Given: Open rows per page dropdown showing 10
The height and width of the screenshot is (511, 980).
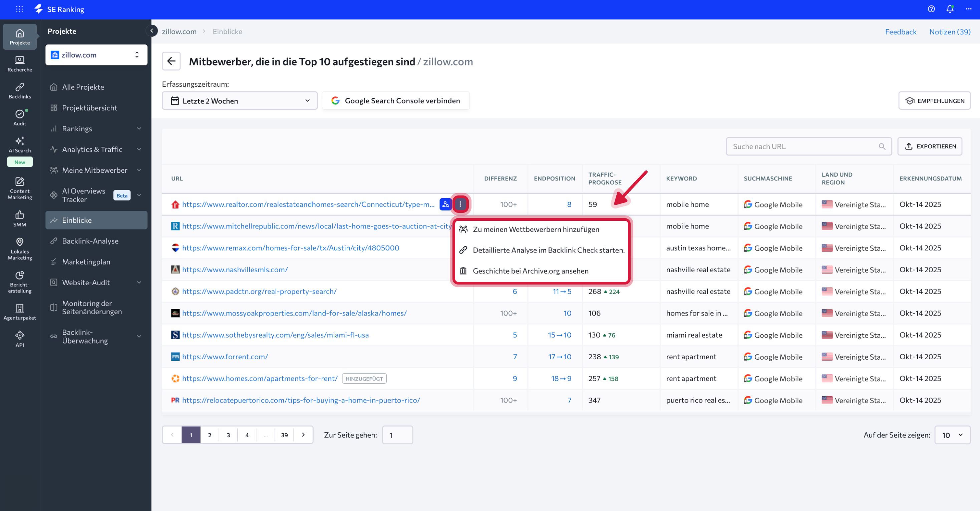Looking at the screenshot, I should (952, 435).
